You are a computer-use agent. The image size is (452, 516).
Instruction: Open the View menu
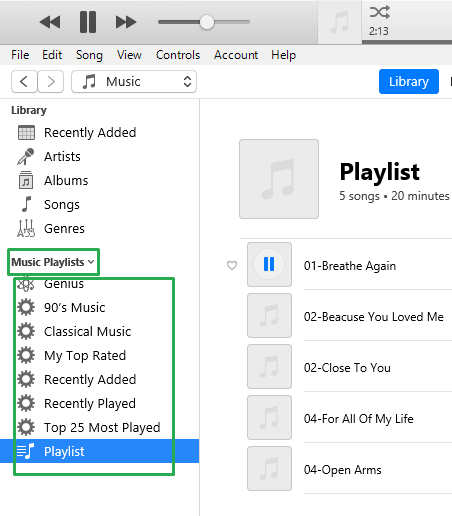tap(129, 55)
